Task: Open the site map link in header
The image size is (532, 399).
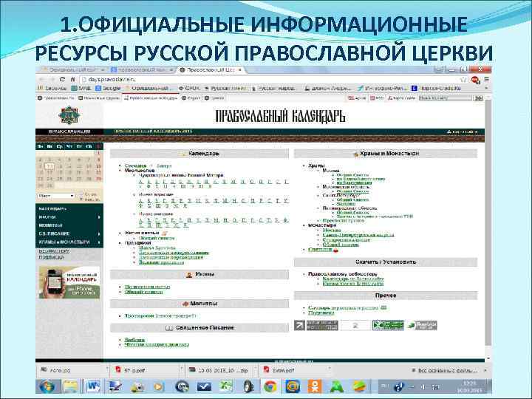Action: click(x=462, y=132)
